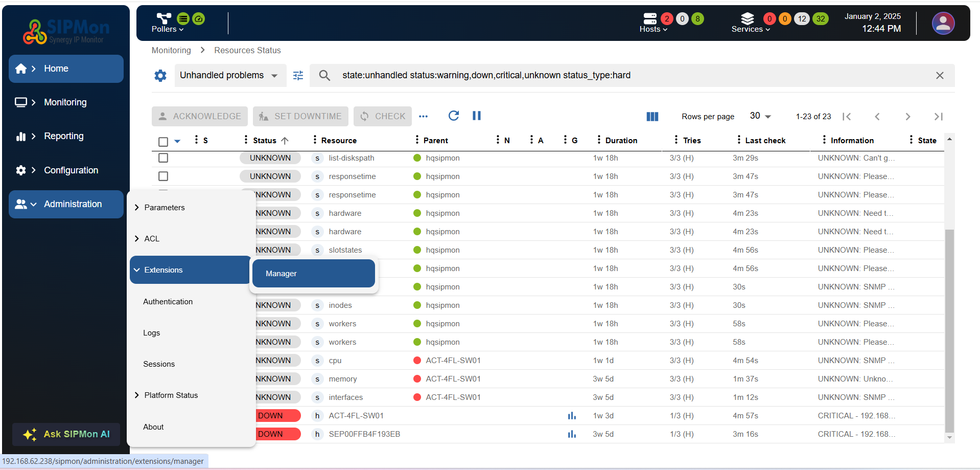Check the list-diskspath row checkbox

point(163,158)
